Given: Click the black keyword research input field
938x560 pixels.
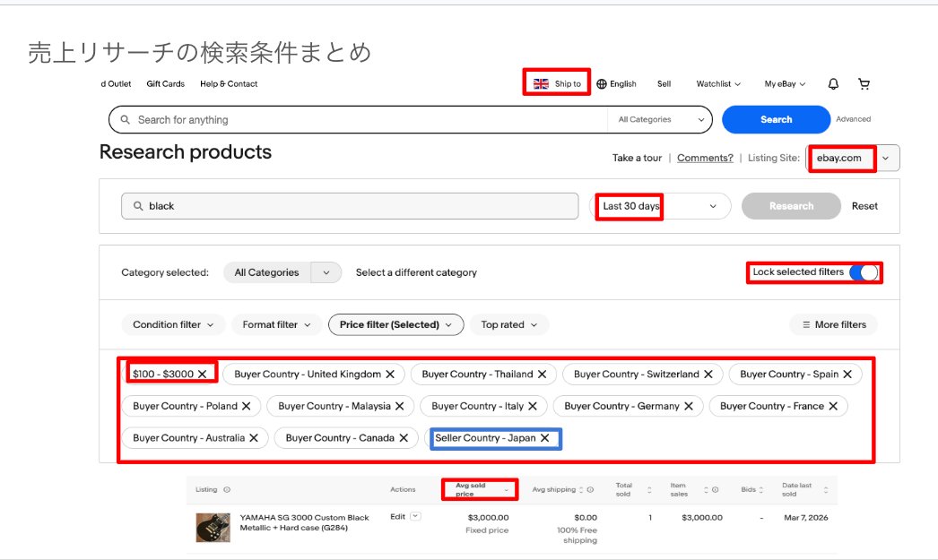Looking at the screenshot, I should click(350, 206).
